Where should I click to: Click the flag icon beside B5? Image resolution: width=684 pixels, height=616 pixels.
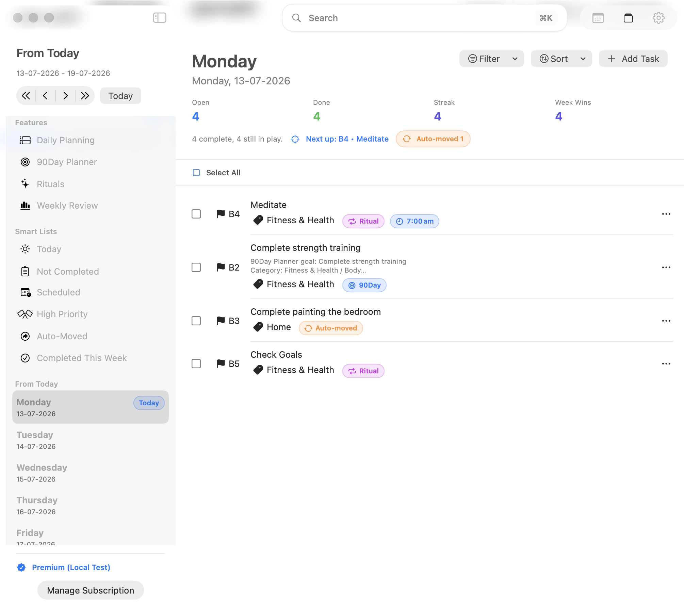pyautogui.click(x=221, y=363)
